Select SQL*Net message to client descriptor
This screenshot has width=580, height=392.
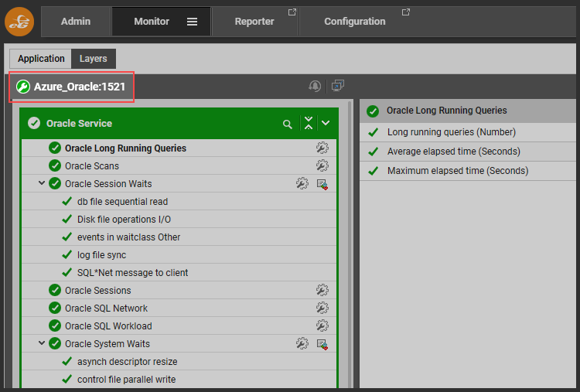coord(132,273)
